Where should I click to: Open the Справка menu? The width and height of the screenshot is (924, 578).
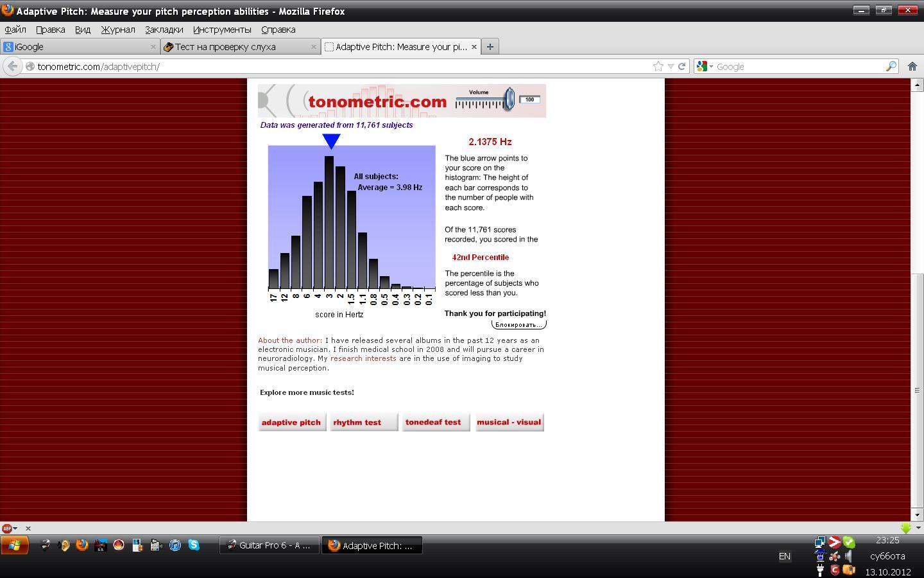[278, 30]
